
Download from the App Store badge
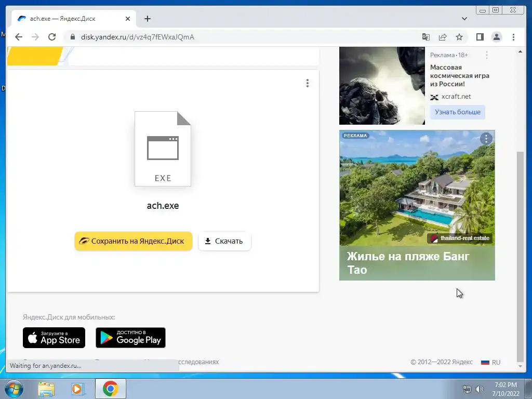pos(54,338)
